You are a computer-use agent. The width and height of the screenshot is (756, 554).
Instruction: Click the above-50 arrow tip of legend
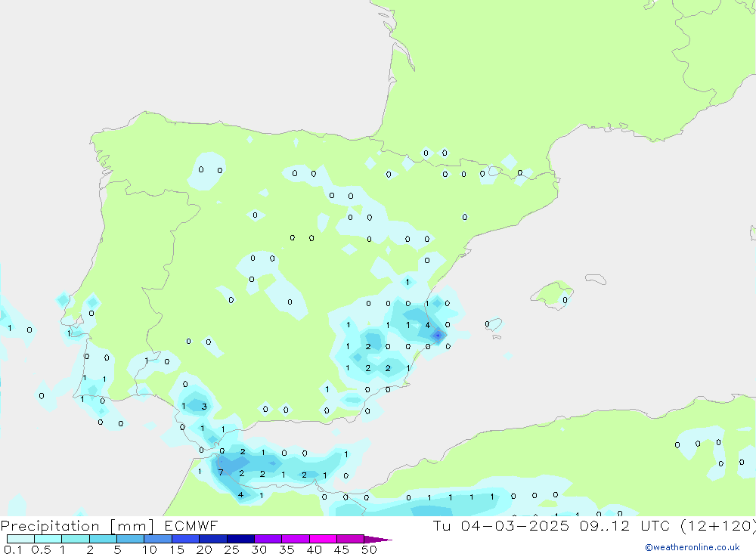click(x=378, y=539)
